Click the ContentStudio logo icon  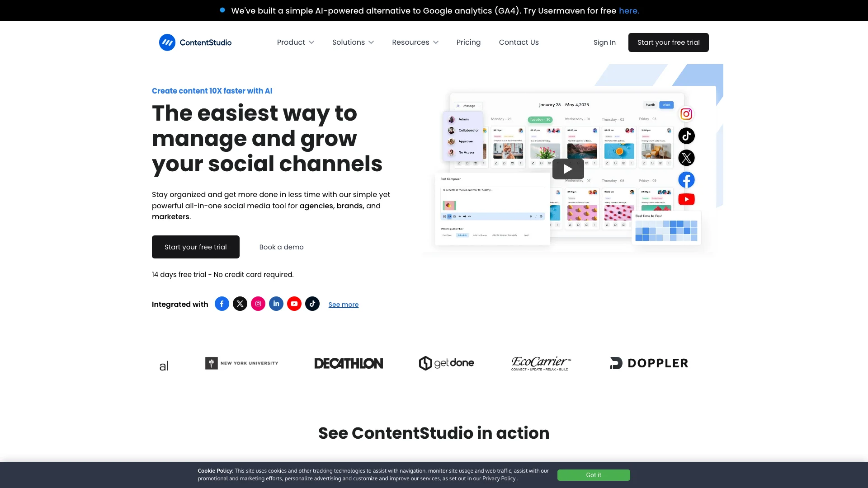coord(167,42)
